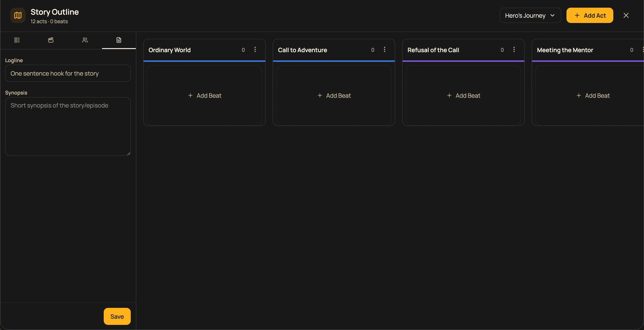
Task: Add a beat to Ordinary World
Action: 204,96
